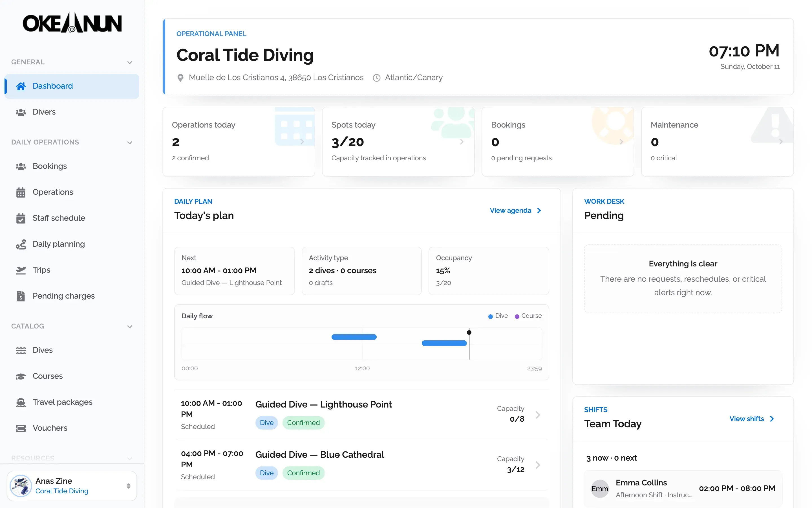Click the Dives waves icon
This screenshot has height=508, width=812.
click(x=21, y=351)
